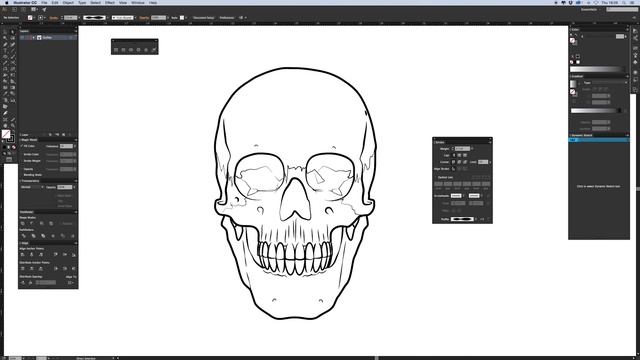This screenshot has height=360, width=640.
Task: Click the Exclude shape mode in Pathfinder
Action: [x=51, y=223]
